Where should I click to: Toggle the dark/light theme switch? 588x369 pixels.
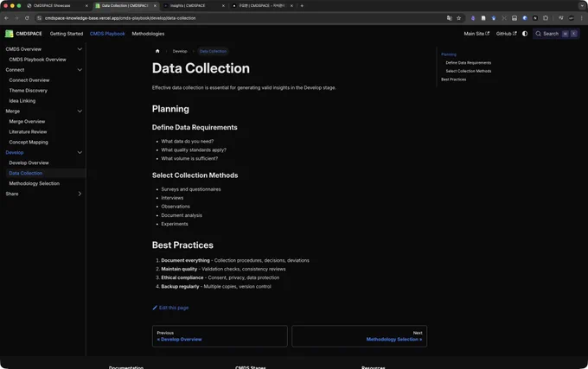(525, 34)
